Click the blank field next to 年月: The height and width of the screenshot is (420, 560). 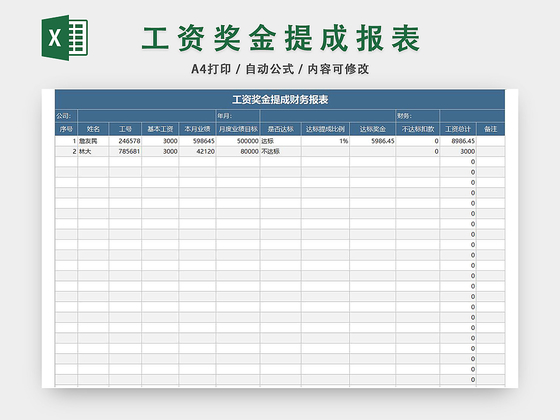pos(328,116)
